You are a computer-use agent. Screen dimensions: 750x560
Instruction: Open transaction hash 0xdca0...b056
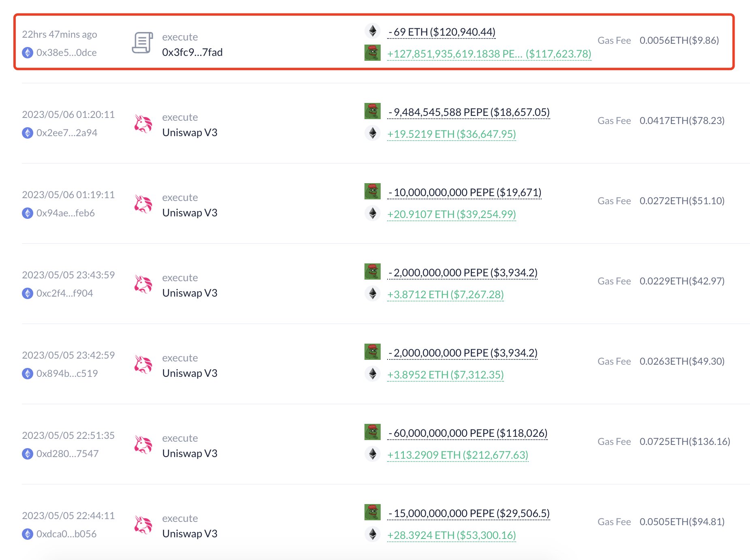(x=66, y=534)
